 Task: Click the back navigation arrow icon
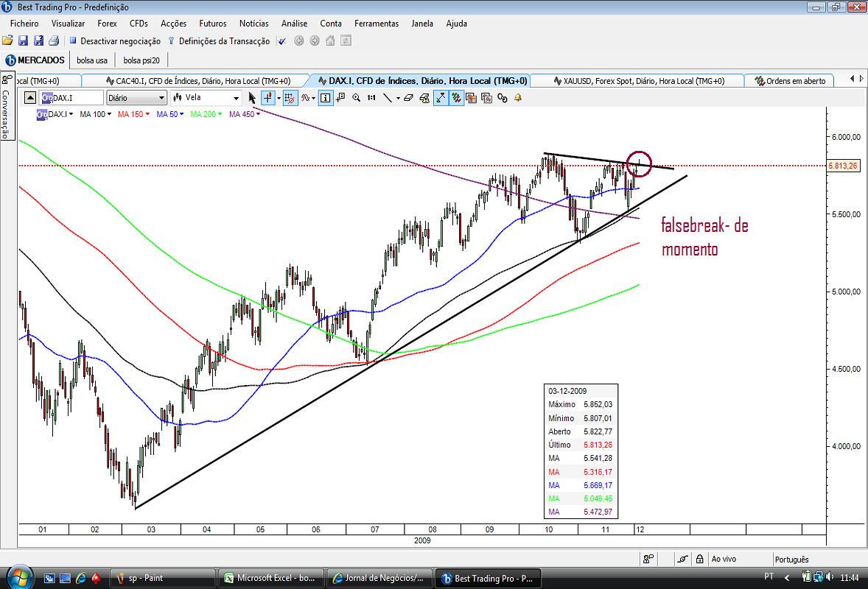coord(299,40)
